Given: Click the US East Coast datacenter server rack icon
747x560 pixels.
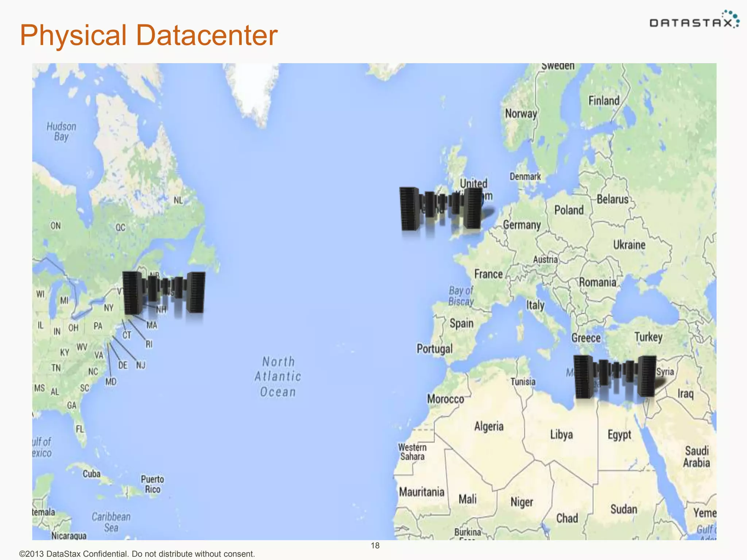Looking at the screenshot, I should tap(164, 292).
